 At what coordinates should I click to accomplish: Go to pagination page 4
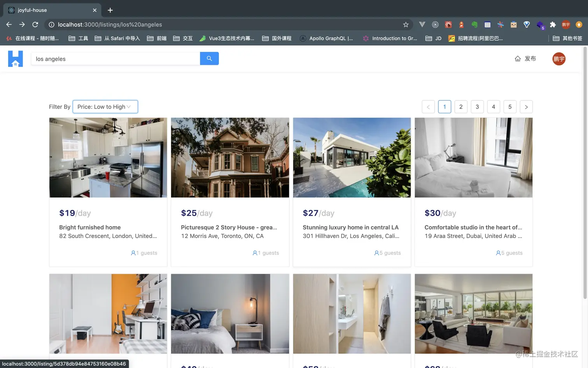(x=493, y=107)
